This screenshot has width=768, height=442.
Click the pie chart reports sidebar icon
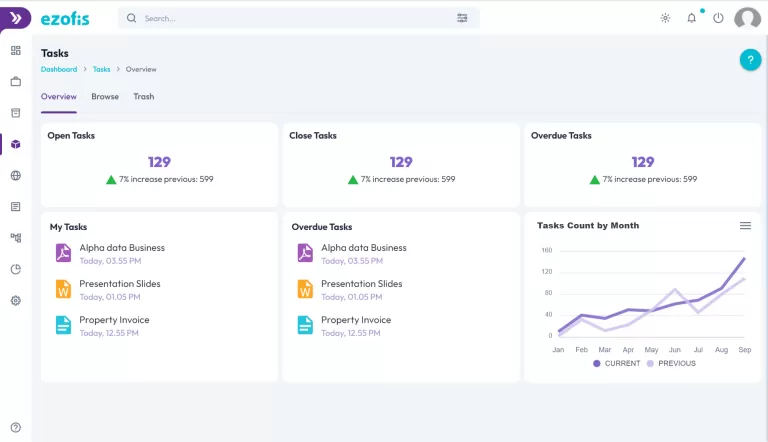tap(15, 269)
